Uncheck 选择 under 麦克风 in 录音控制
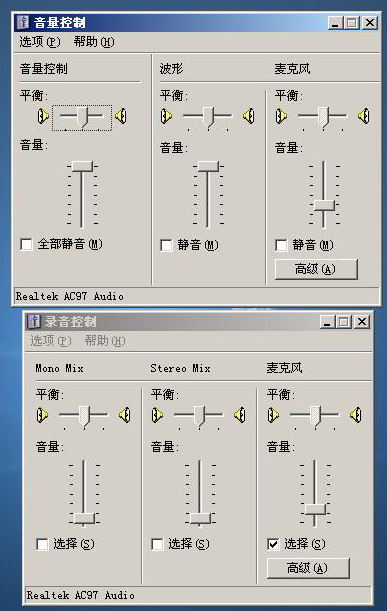This screenshot has width=387, height=611. (273, 544)
